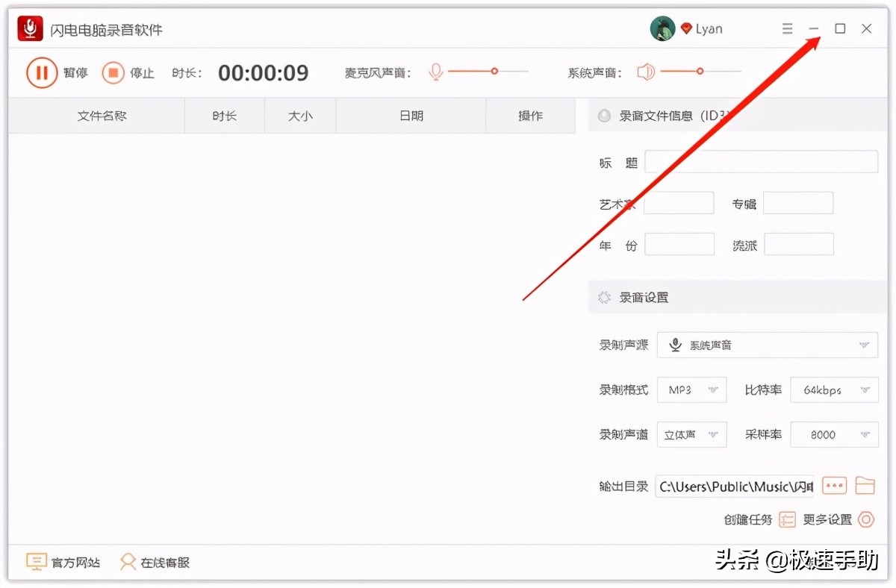Click the 创建任务 task list icon

787,519
